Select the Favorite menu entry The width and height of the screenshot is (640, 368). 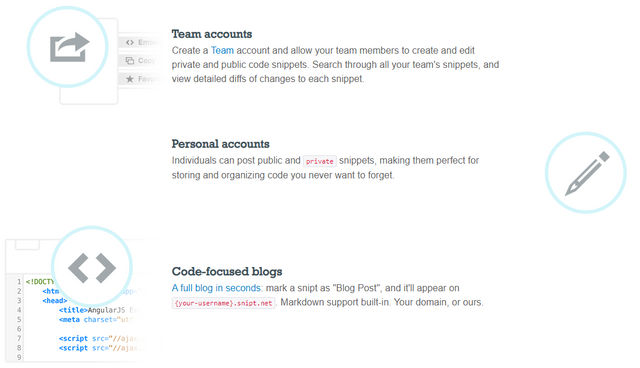[140, 79]
